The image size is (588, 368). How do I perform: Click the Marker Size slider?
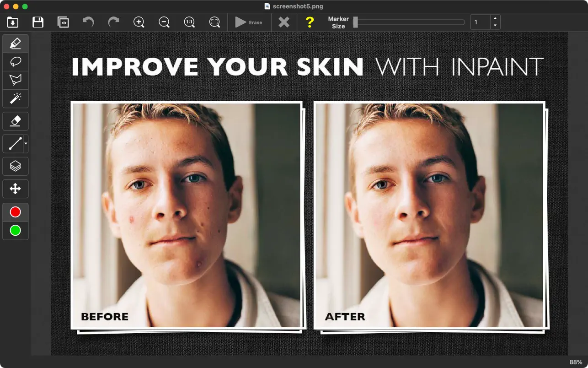coord(409,22)
